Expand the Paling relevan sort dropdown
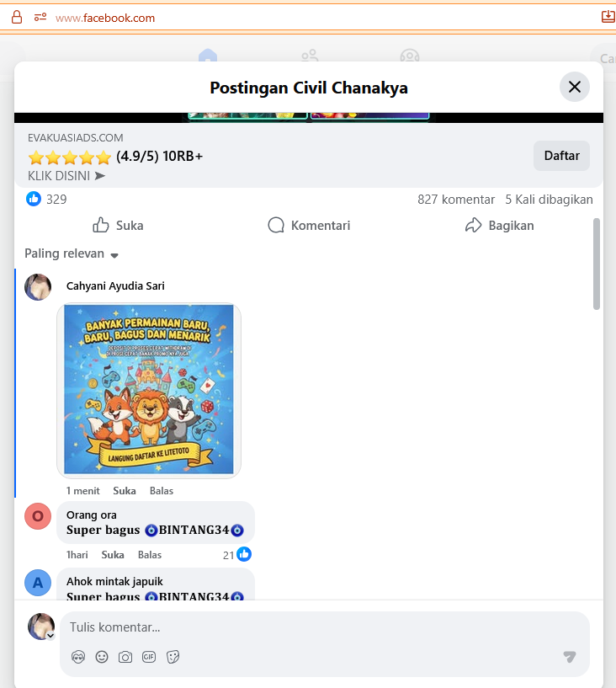Screen dimensions: 616x688 point(72,253)
